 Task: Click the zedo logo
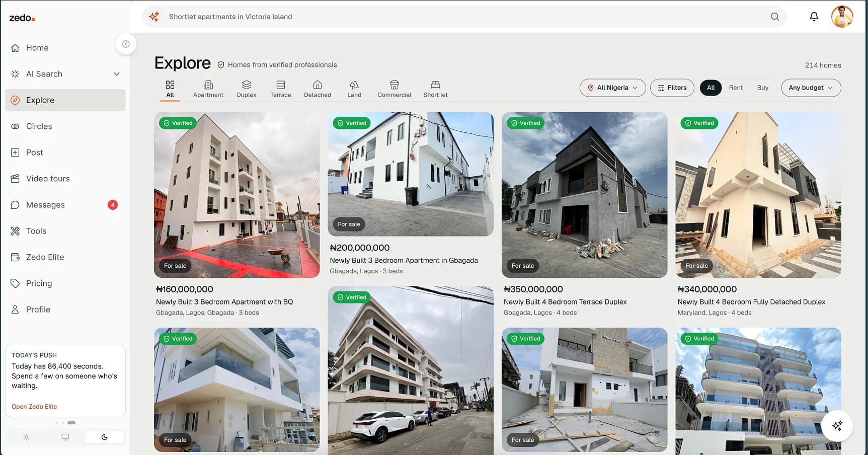22,18
